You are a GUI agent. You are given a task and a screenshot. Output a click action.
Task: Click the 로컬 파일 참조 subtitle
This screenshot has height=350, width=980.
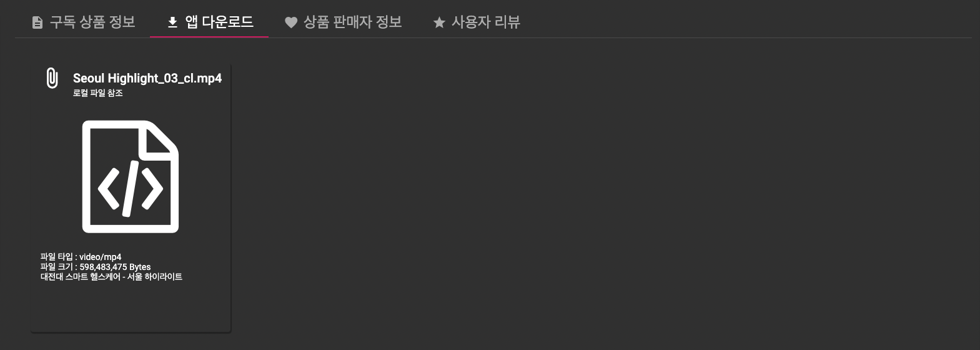[x=98, y=93]
